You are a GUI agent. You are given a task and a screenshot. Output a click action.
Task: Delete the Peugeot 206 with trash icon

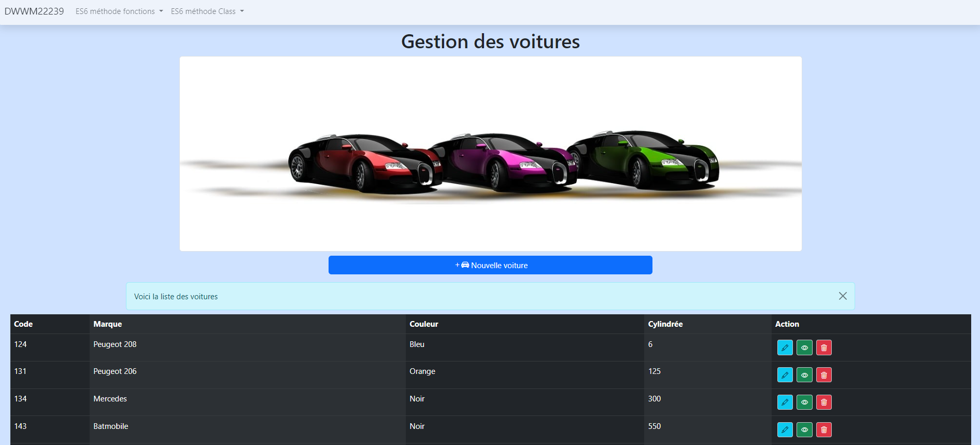tap(823, 375)
